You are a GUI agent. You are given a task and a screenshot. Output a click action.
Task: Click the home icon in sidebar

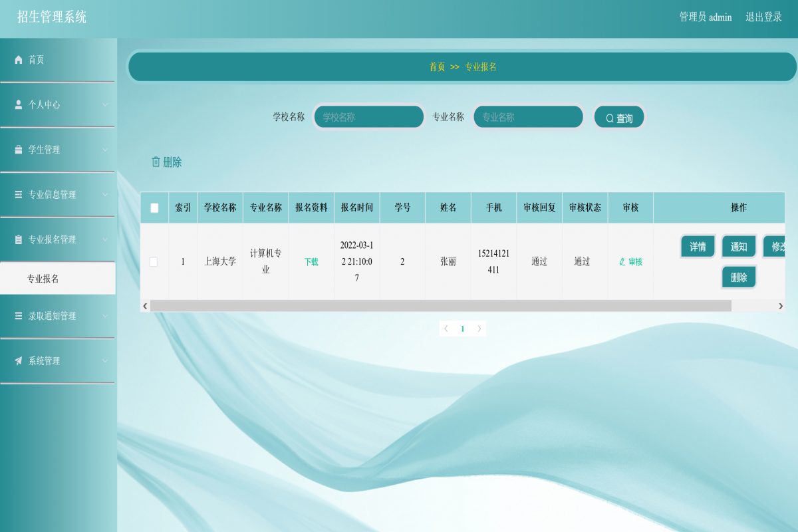pos(19,60)
